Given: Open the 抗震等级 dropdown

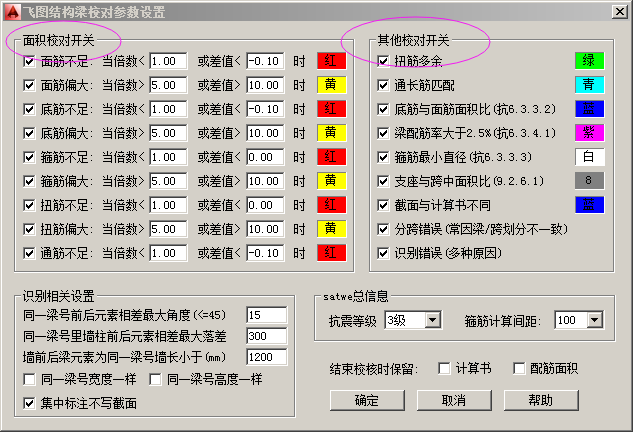Looking at the screenshot, I should point(433,320).
